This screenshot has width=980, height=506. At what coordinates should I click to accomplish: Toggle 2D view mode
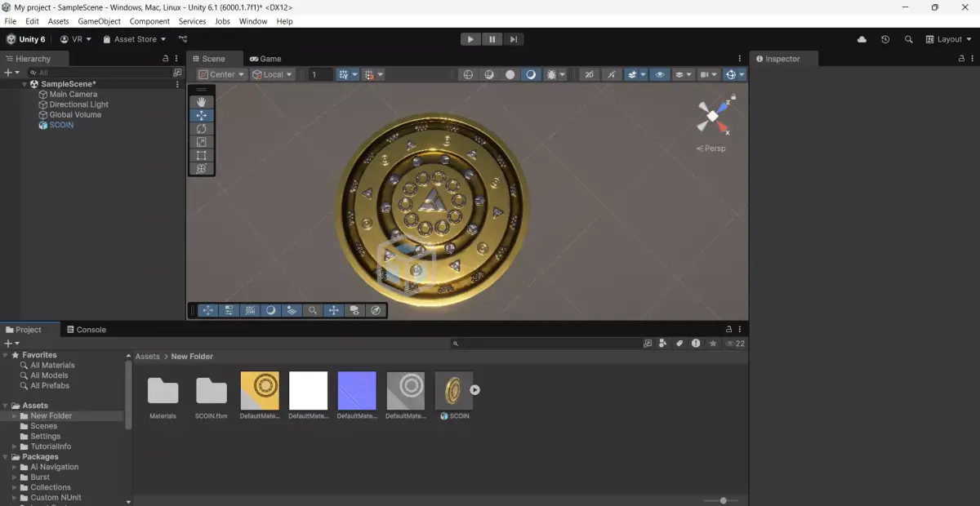tap(589, 74)
